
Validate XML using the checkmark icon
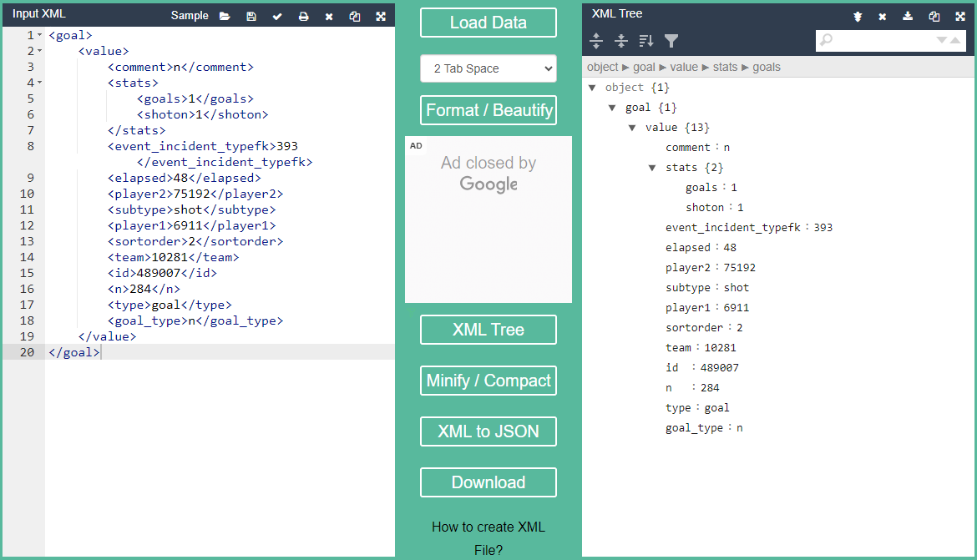(277, 16)
